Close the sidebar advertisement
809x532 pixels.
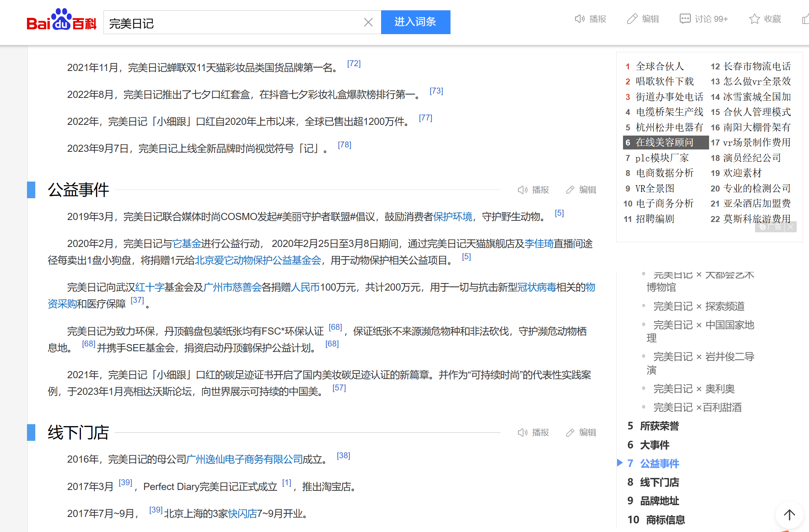(x=790, y=227)
